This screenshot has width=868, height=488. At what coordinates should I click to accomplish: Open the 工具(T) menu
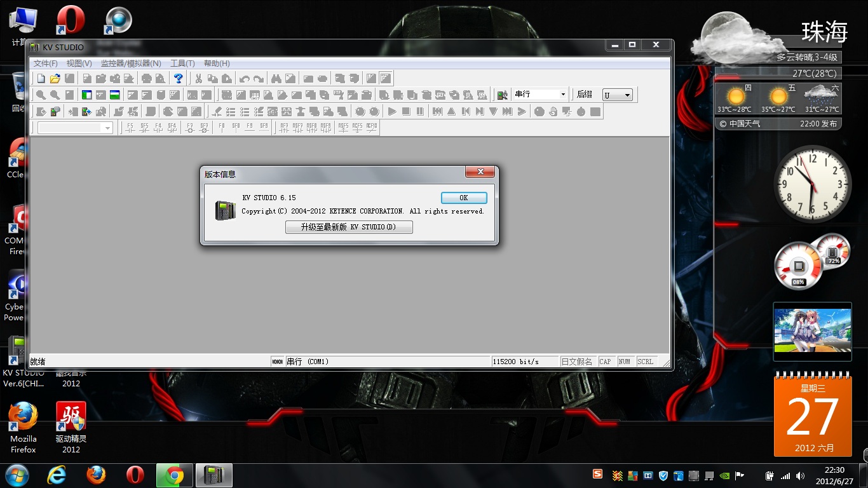click(x=182, y=64)
